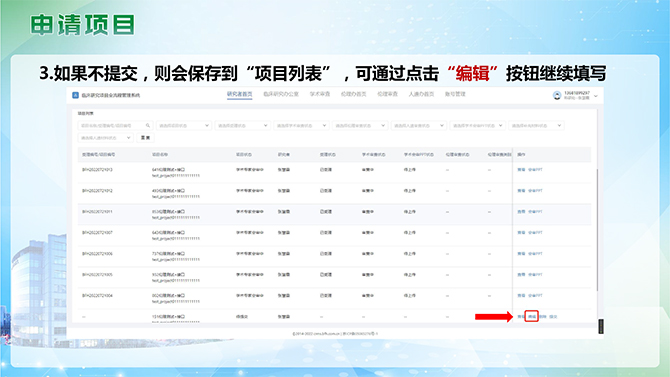Image resolution: width=670 pixels, height=377 pixels.
Task: Open the first status filter dropdown after search
Action: coord(183,126)
